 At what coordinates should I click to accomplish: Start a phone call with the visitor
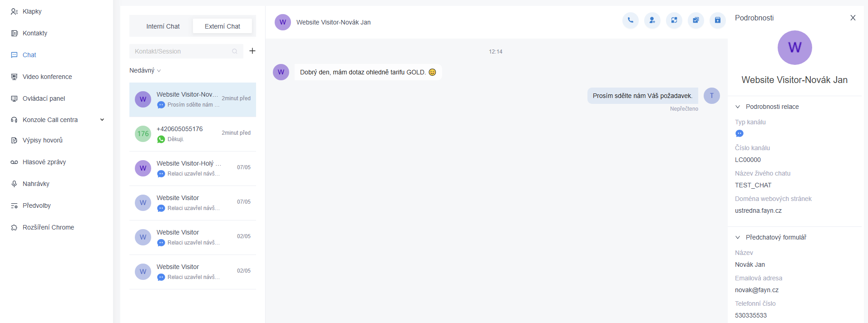tap(630, 20)
